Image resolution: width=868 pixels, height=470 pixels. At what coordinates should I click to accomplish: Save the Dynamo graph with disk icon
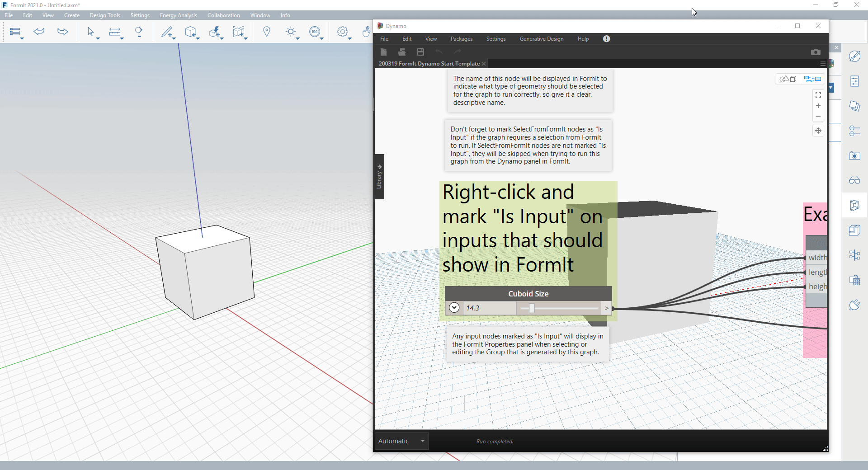click(420, 52)
